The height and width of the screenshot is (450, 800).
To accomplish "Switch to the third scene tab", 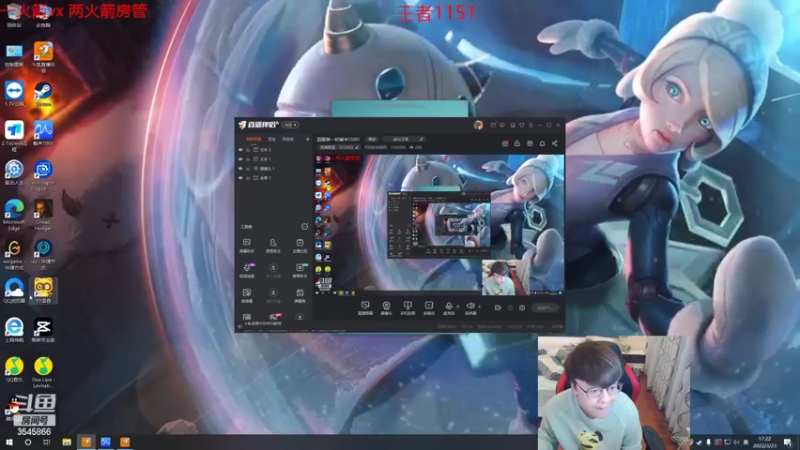I will pyautogui.click(x=288, y=139).
